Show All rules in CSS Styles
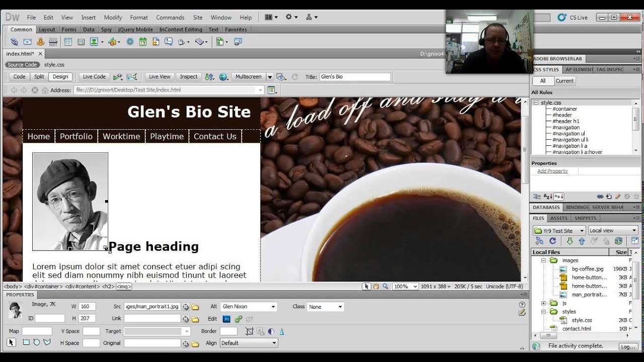 542,81
